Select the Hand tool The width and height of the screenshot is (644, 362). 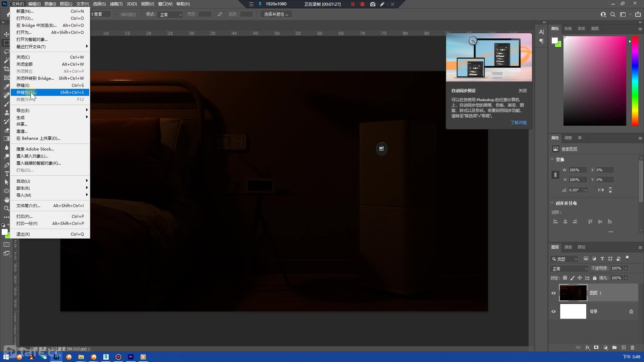pyautogui.click(x=6, y=200)
